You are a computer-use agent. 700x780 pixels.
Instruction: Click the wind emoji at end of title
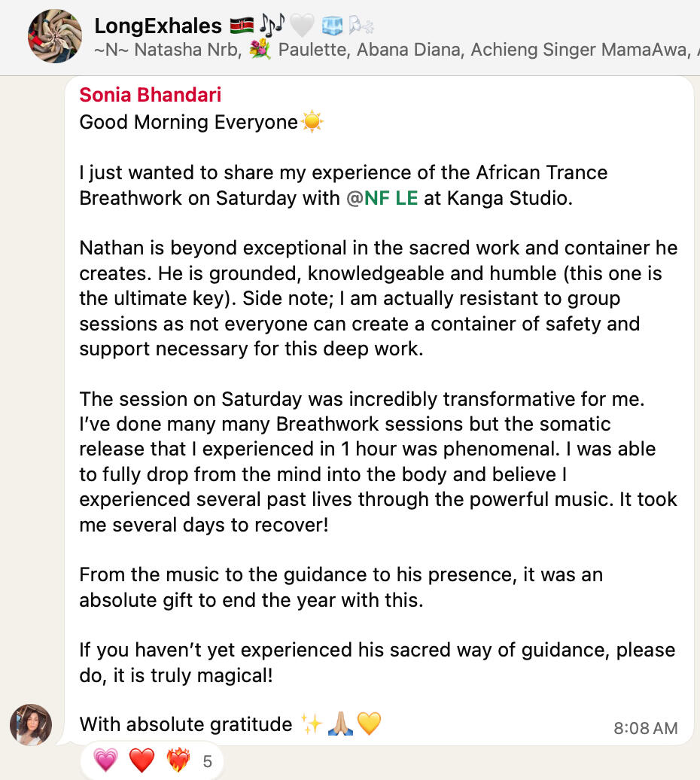click(x=361, y=26)
